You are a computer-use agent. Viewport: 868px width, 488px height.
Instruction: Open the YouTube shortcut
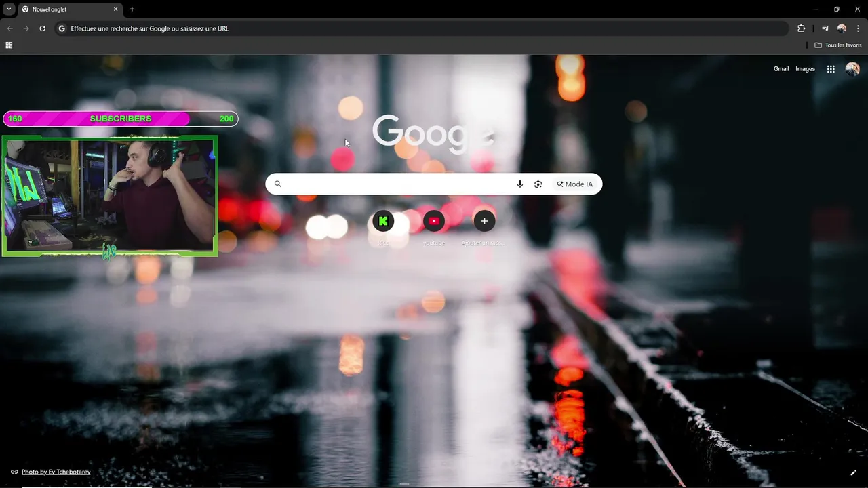tap(434, 221)
